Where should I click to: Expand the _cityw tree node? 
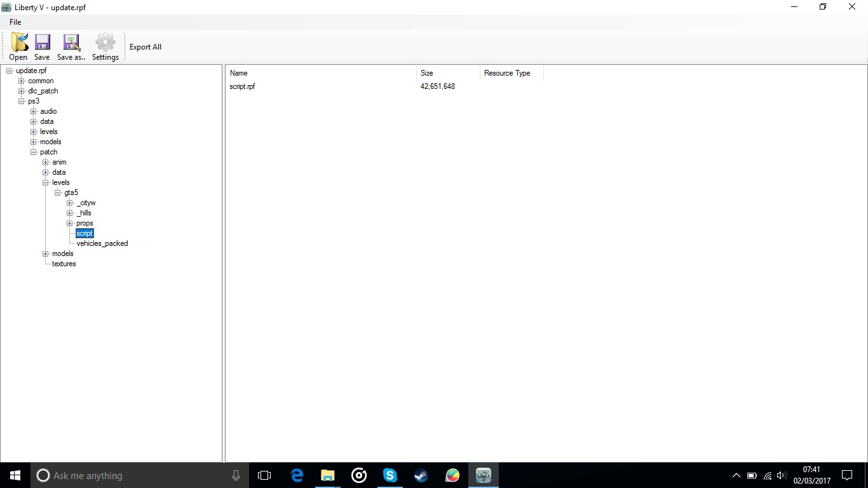pyautogui.click(x=70, y=203)
